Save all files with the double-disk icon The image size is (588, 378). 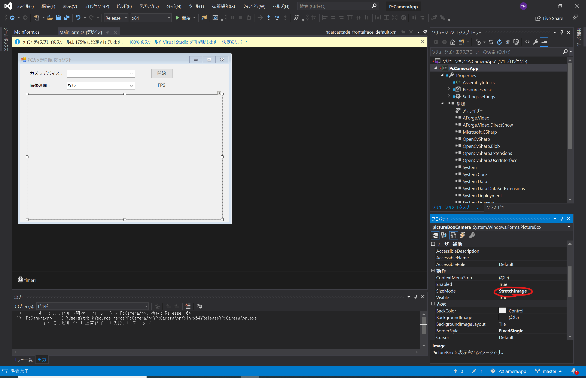(x=67, y=18)
